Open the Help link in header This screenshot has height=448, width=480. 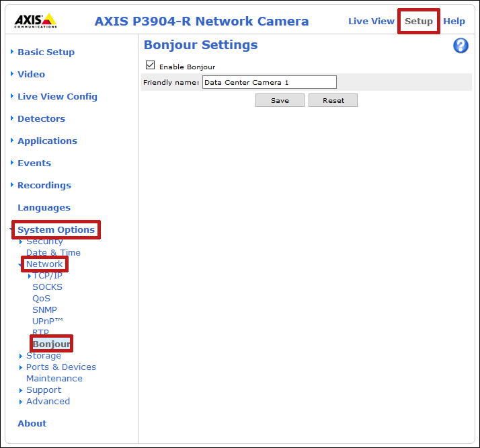pos(454,21)
